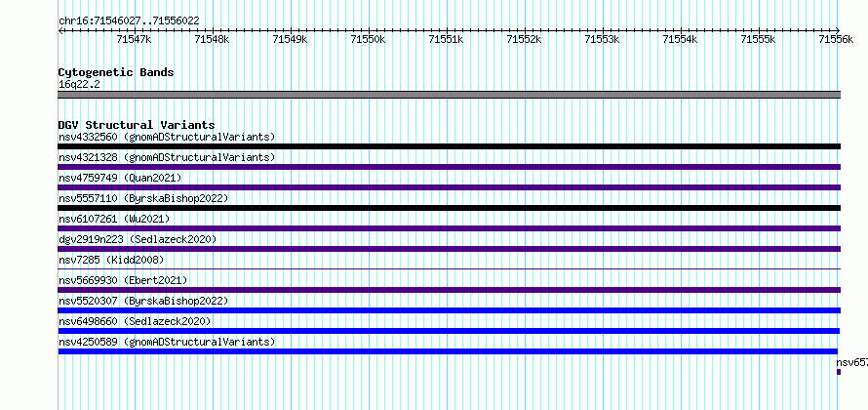
Task: Click the 16q22.2 band label
Action: (x=79, y=85)
